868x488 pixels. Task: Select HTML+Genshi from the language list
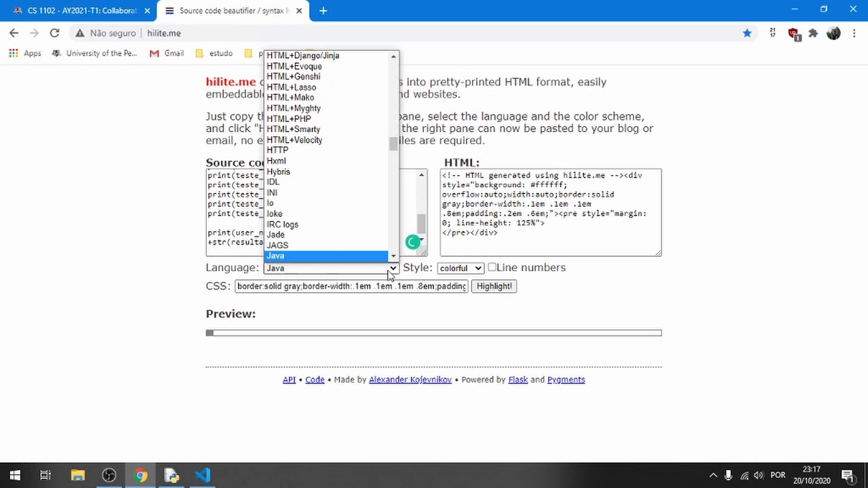326,77
